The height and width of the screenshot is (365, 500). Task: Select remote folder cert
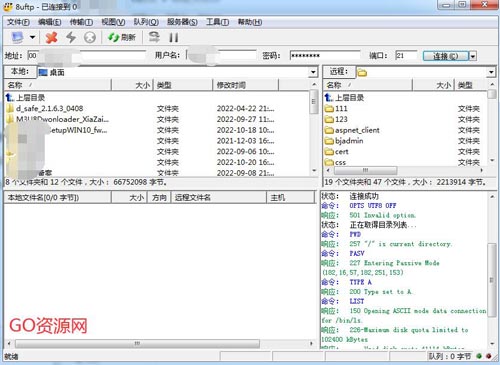pos(337,152)
